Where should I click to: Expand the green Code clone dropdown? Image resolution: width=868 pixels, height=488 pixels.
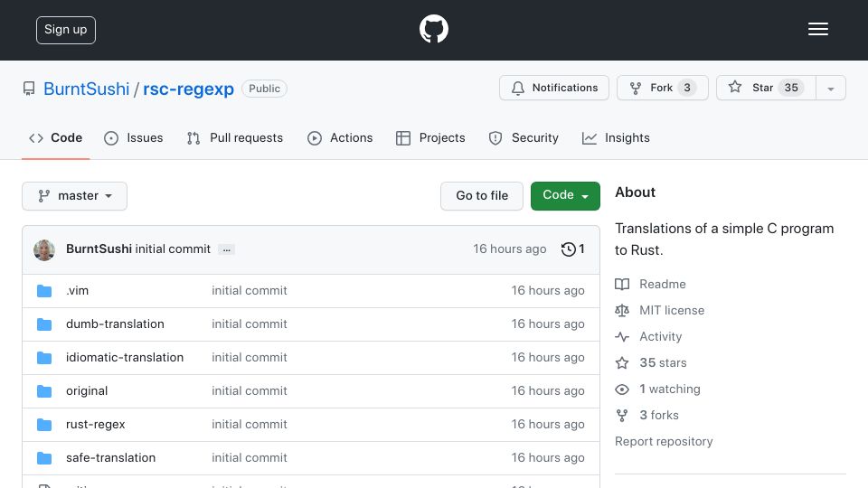[565, 196]
